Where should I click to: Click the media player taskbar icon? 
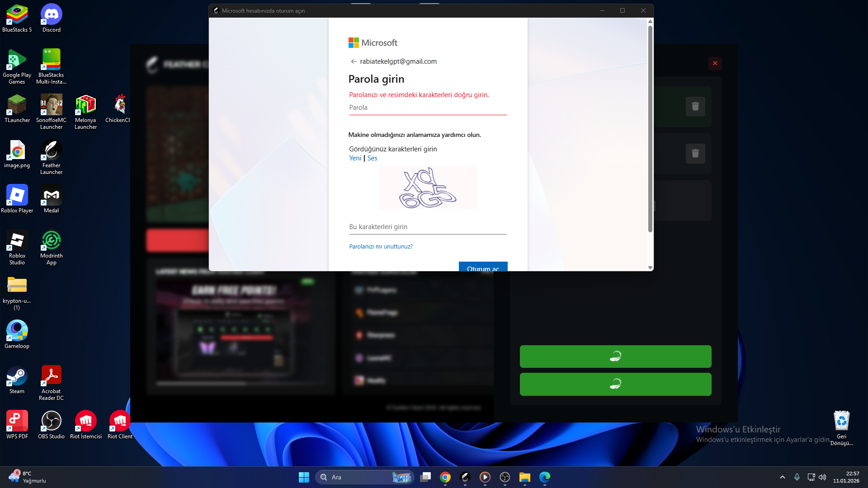[x=485, y=477]
